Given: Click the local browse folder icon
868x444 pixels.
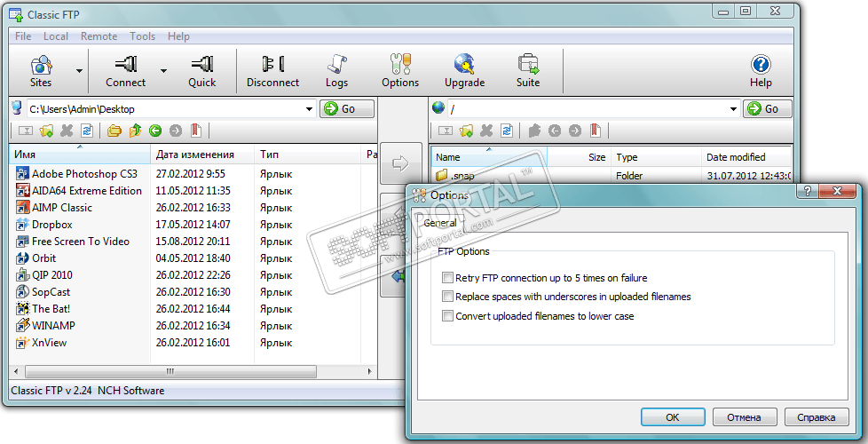Looking at the screenshot, I should (114, 131).
